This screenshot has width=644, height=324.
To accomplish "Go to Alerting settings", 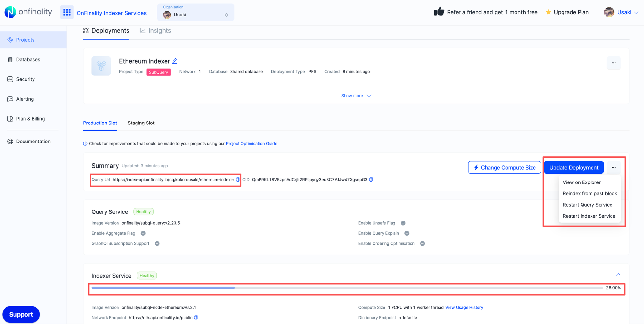I will point(25,99).
